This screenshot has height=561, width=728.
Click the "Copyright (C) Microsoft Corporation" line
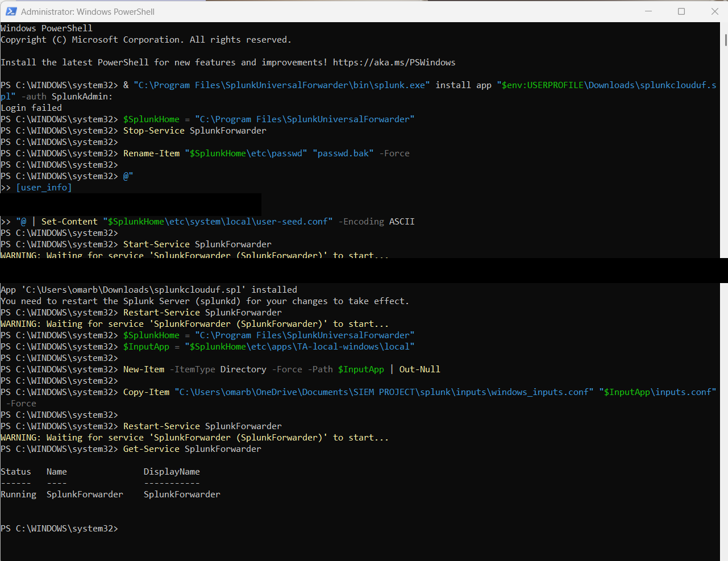click(146, 40)
